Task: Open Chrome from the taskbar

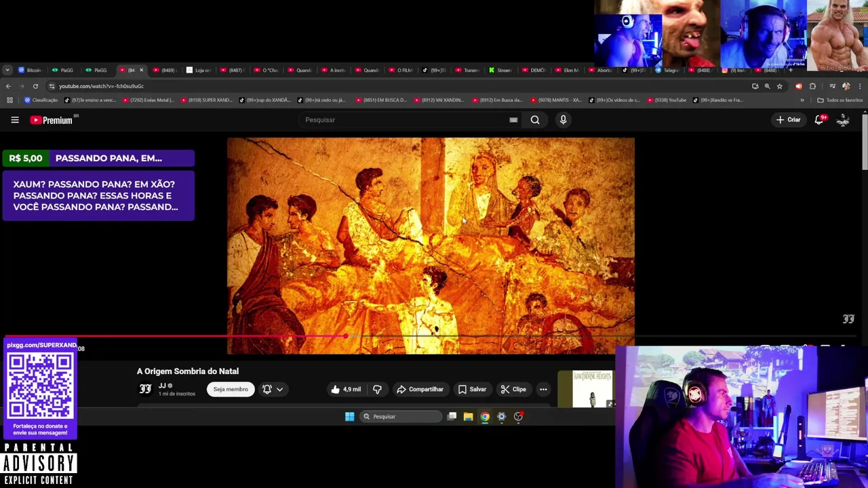Action: coord(485,417)
